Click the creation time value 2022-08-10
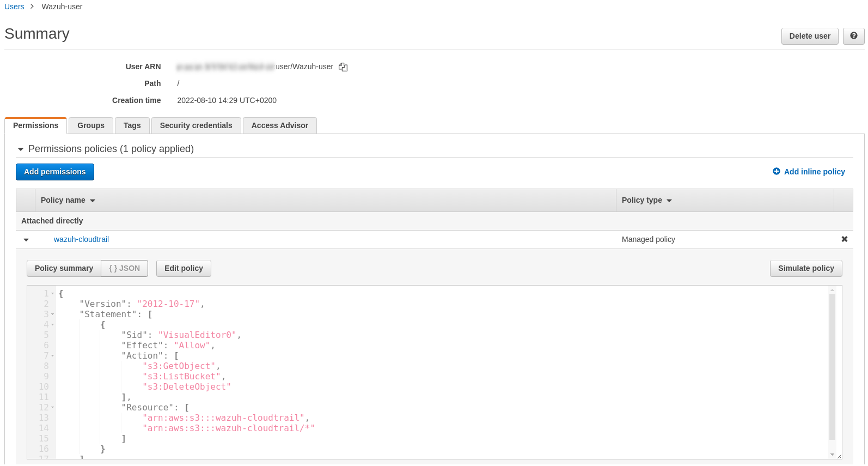The width and height of the screenshot is (868, 466). [227, 100]
